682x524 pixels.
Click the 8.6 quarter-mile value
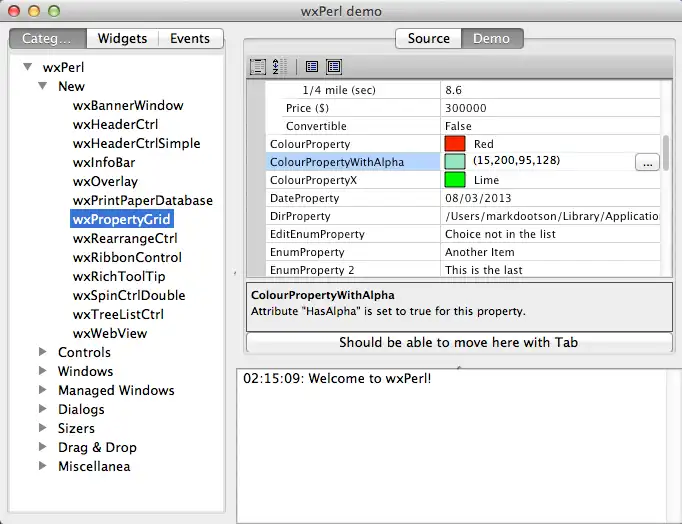click(x=453, y=90)
